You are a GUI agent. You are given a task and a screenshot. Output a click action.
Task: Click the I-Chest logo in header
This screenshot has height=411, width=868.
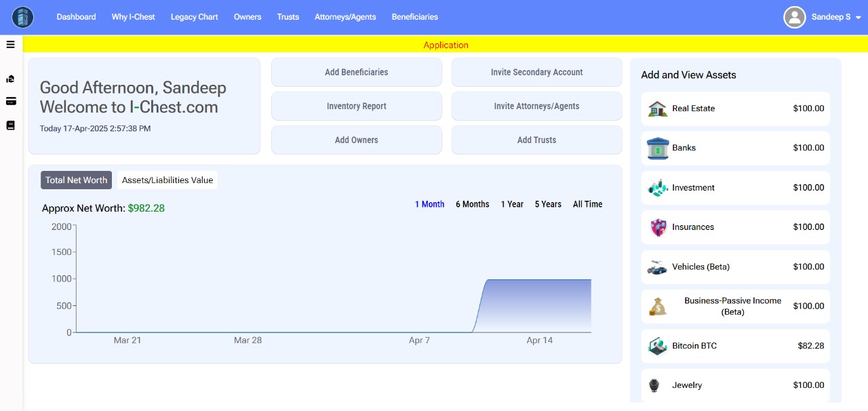point(23,17)
